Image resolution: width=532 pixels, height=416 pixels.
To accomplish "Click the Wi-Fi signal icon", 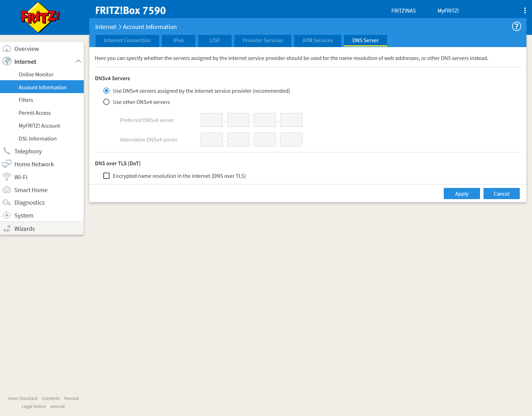I will (7, 177).
